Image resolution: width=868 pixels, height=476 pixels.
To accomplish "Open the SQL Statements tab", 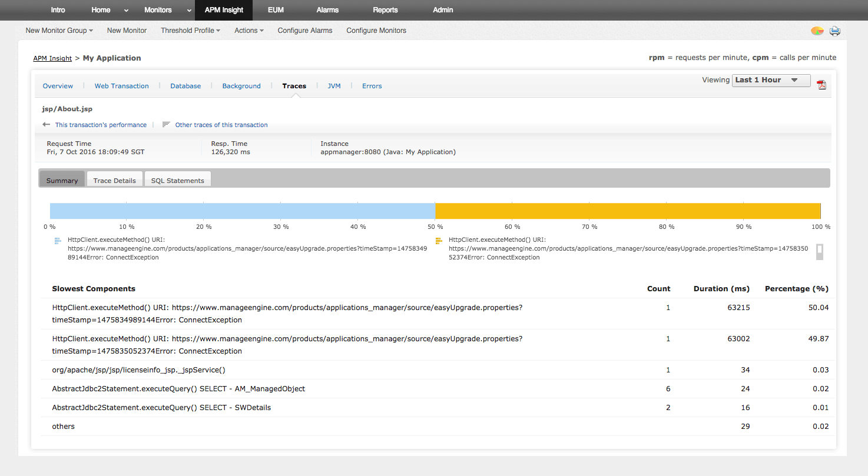I will pyautogui.click(x=177, y=180).
